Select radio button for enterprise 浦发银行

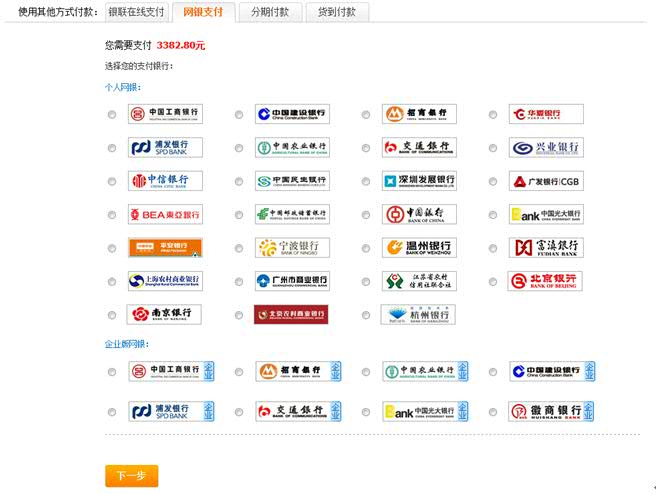coord(112,412)
